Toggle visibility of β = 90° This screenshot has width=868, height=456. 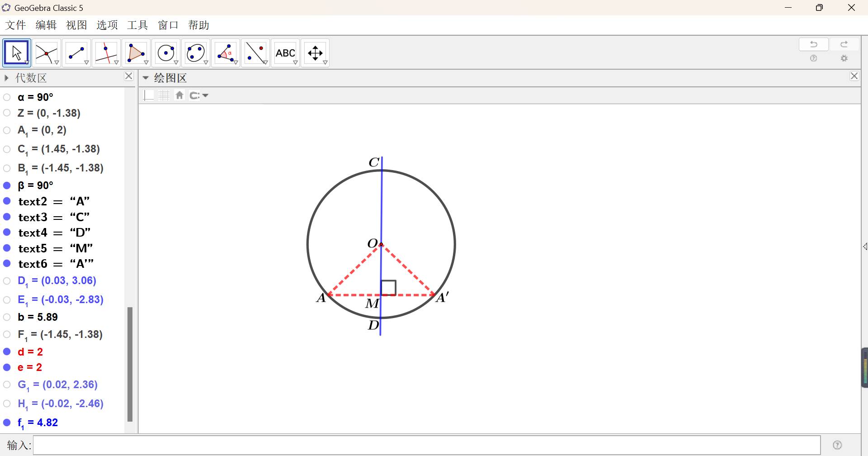coord(7,185)
